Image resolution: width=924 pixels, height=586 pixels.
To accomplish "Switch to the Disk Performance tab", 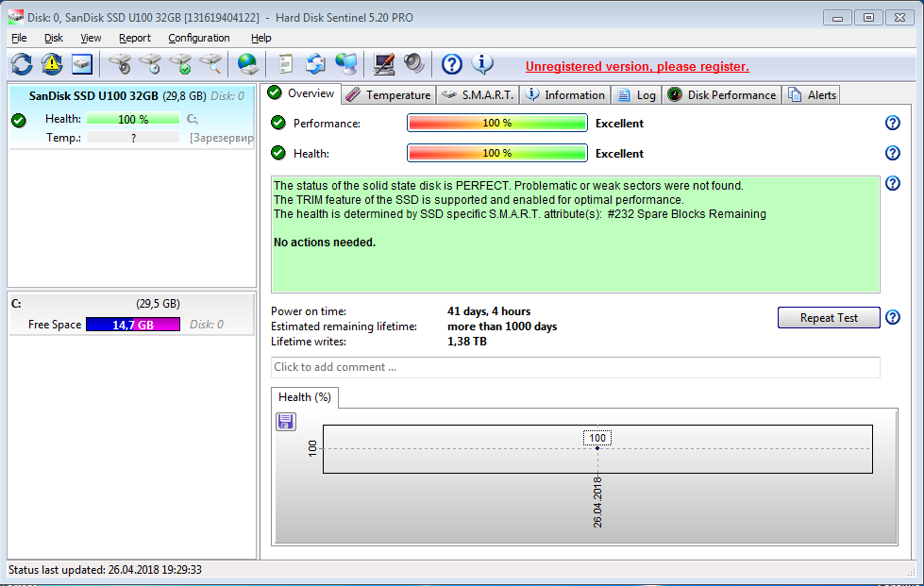I will coord(721,94).
